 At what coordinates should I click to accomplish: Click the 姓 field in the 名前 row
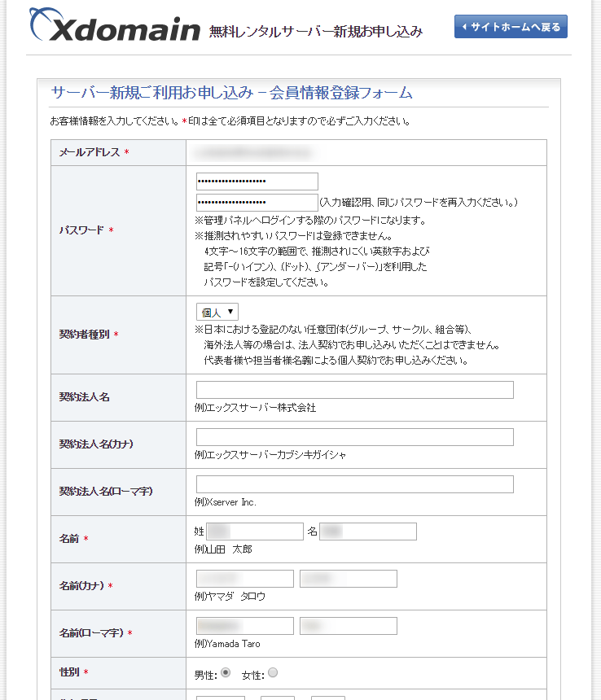pyautogui.click(x=254, y=532)
